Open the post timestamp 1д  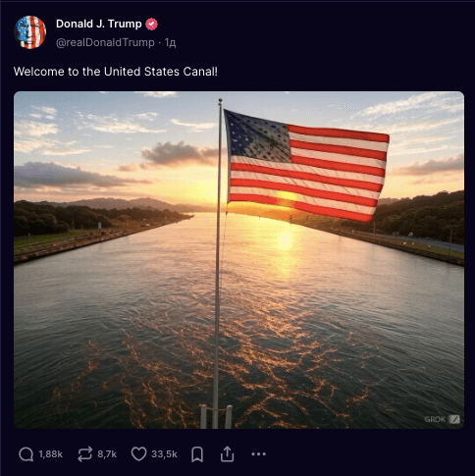coord(170,42)
